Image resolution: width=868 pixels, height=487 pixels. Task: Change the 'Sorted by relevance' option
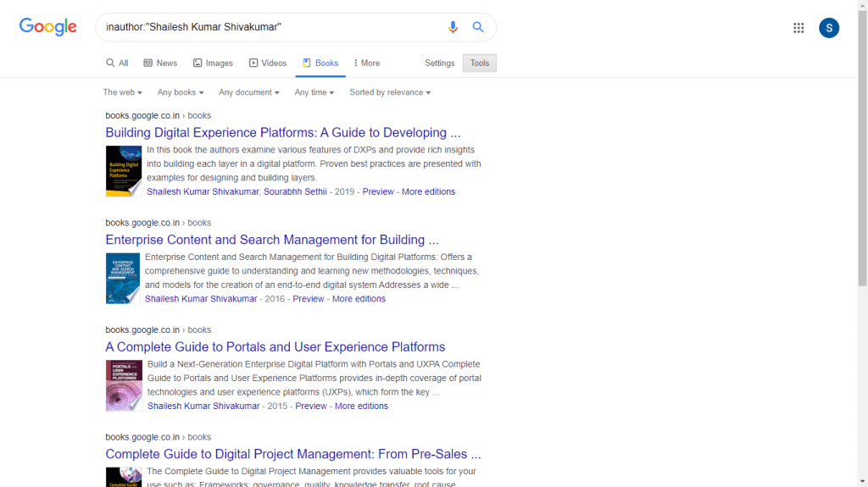(x=390, y=92)
